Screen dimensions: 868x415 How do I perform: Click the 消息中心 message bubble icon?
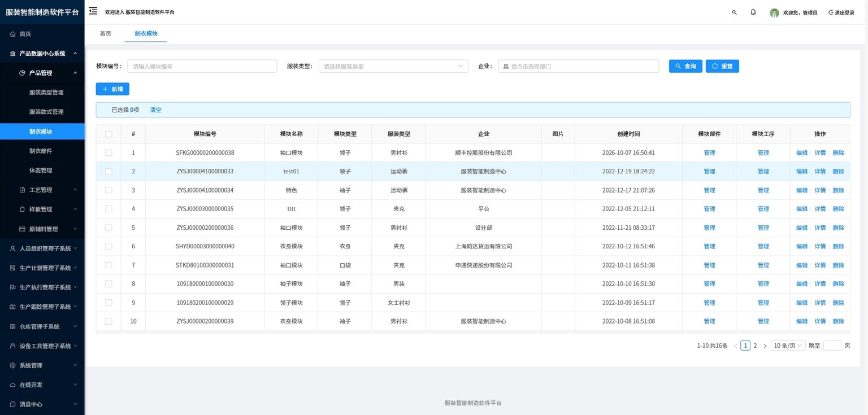click(13, 404)
